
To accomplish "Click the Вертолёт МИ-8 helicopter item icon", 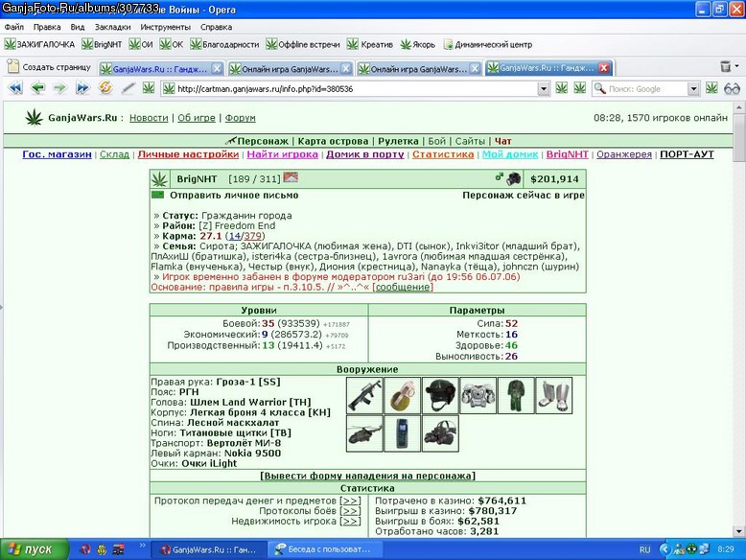I will click(x=364, y=433).
